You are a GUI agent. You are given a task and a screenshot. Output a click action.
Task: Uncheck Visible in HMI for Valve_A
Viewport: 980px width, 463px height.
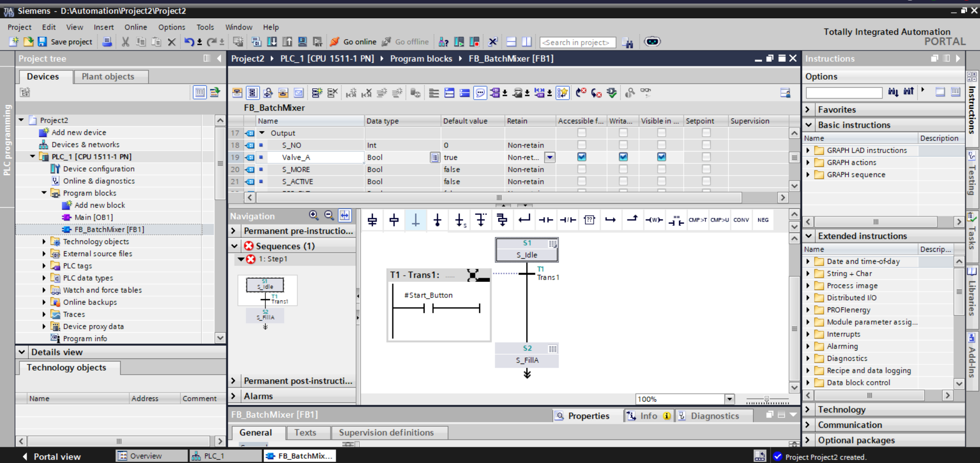point(661,157)
